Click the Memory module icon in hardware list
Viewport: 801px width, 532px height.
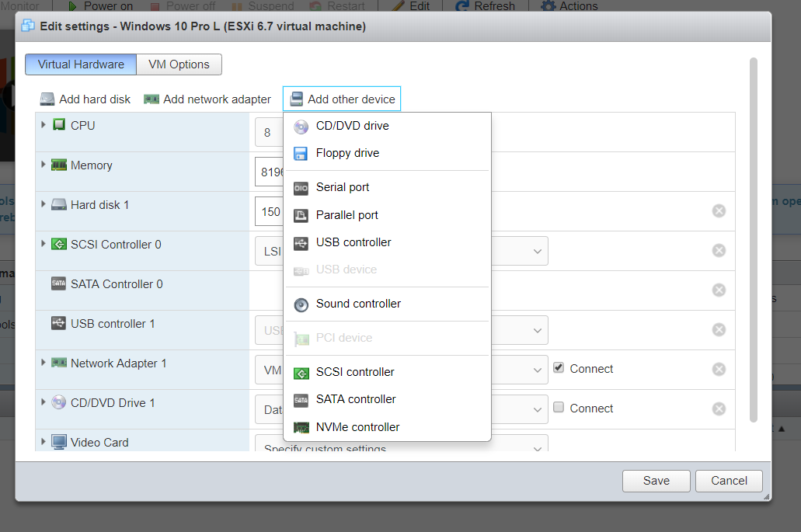click(59, 165)
